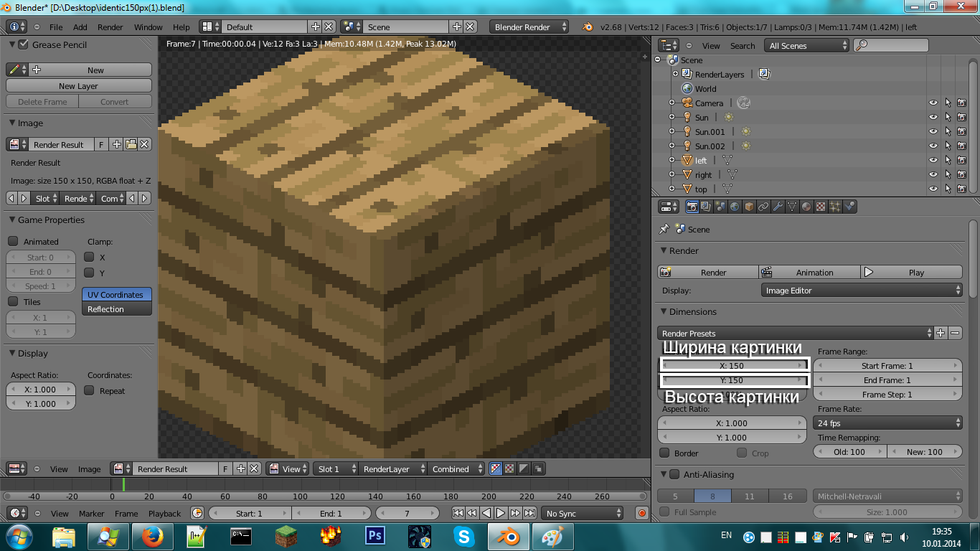Screen dimensions: 980x551
Task: Open the All Scenes outliner display dropdown
Action: point(806,45)
